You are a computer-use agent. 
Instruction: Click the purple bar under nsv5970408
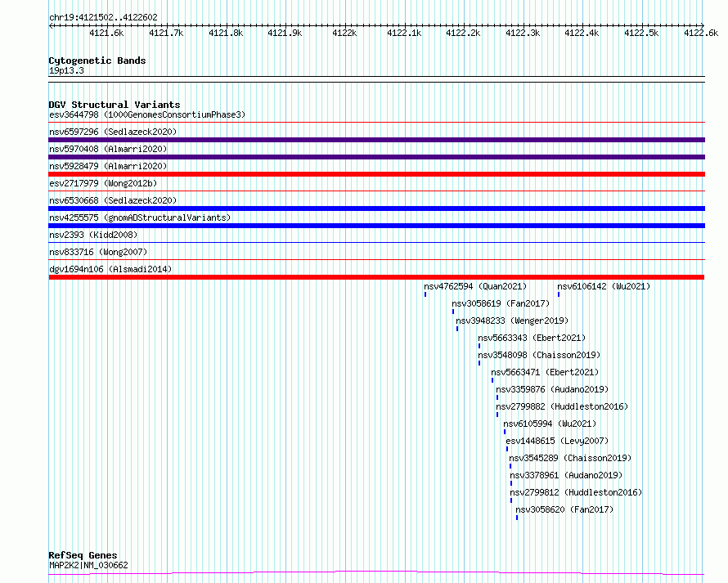point(376,157)
